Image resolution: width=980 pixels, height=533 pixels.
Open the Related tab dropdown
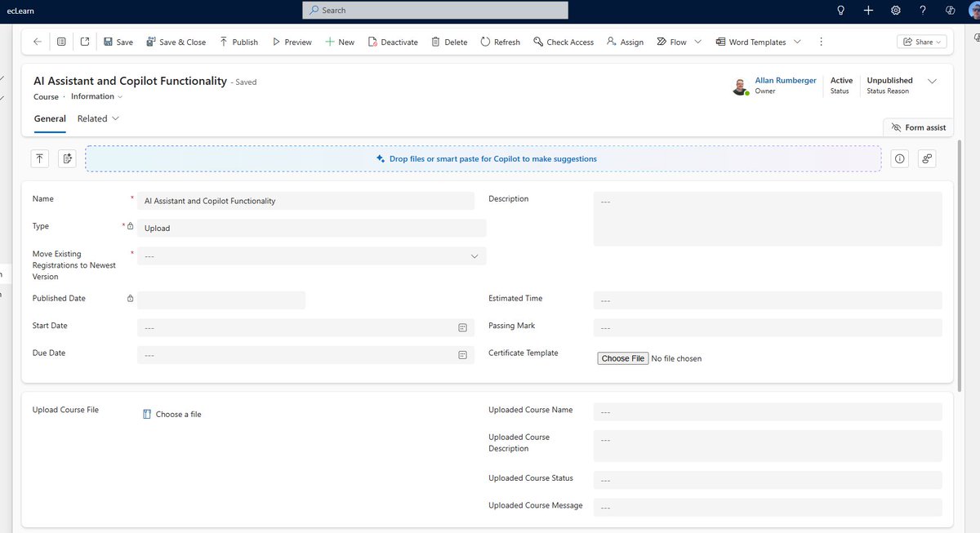tap(98, 118)
